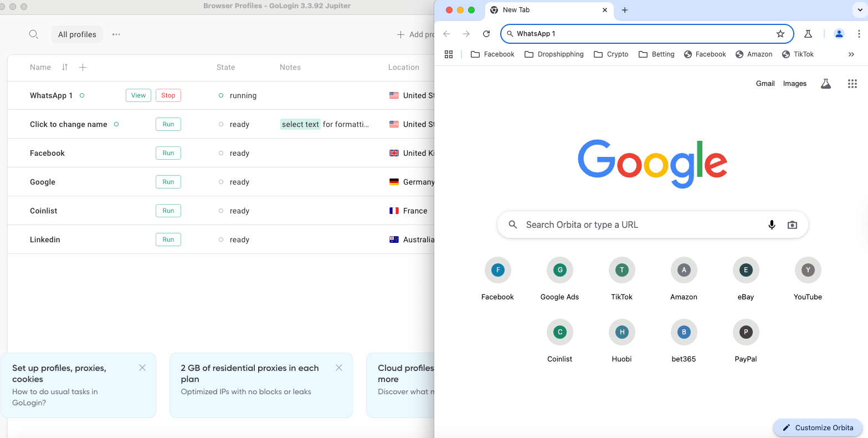Open the Huobi shortcut tile
This screenshot has width=868, height=438.
(622, 341)
